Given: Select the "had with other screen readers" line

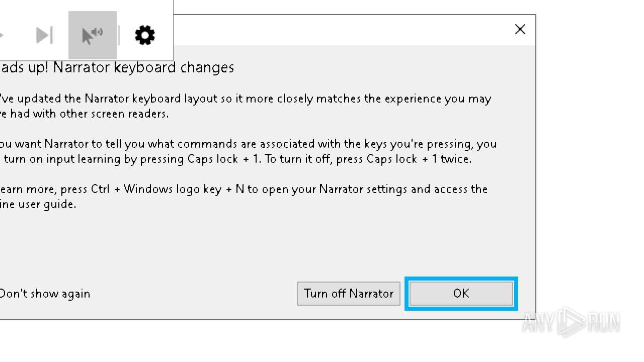Looking at the screenshot, I should pos(86,114).
